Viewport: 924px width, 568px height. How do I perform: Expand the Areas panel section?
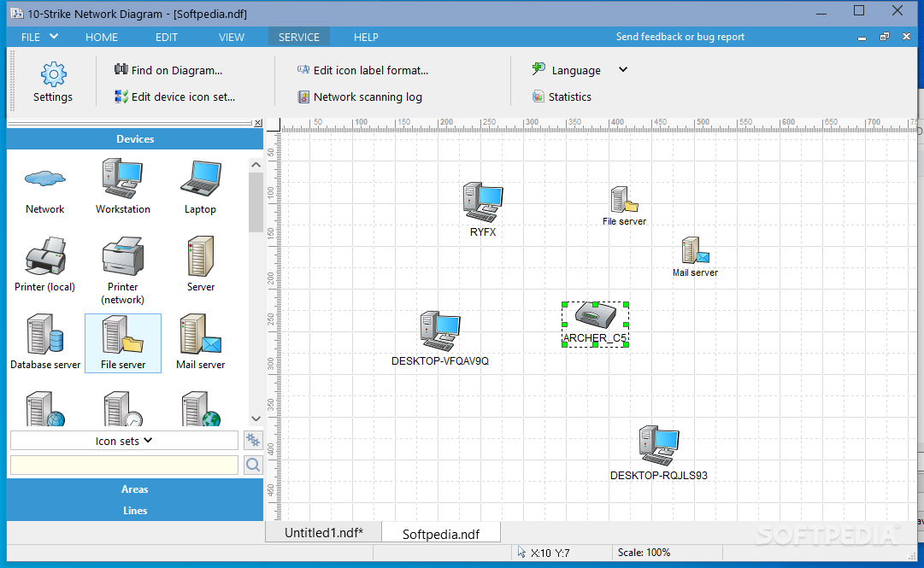(x=135, y=489)
